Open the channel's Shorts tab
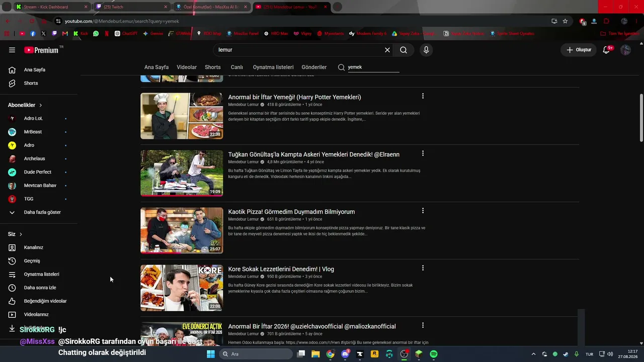Viewport: 644px width, 362px height. 213,67
